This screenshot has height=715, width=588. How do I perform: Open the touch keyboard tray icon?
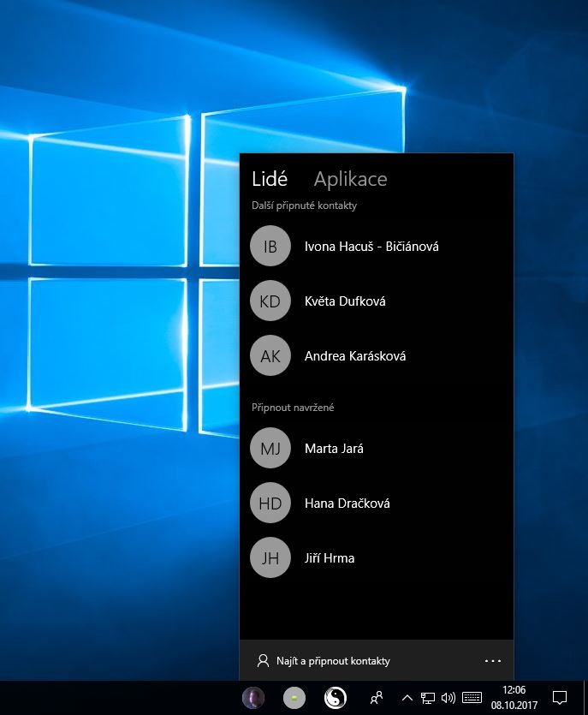click(472, 698)
